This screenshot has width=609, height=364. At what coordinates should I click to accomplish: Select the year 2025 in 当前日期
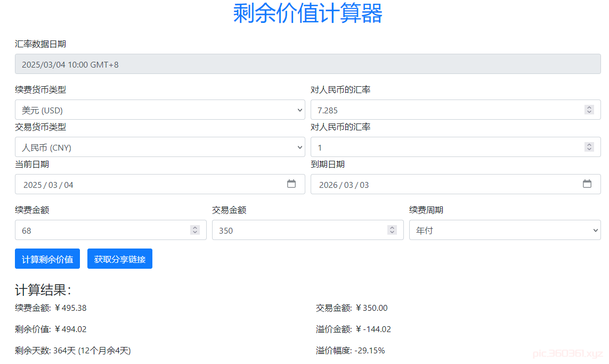click(33, 185)
